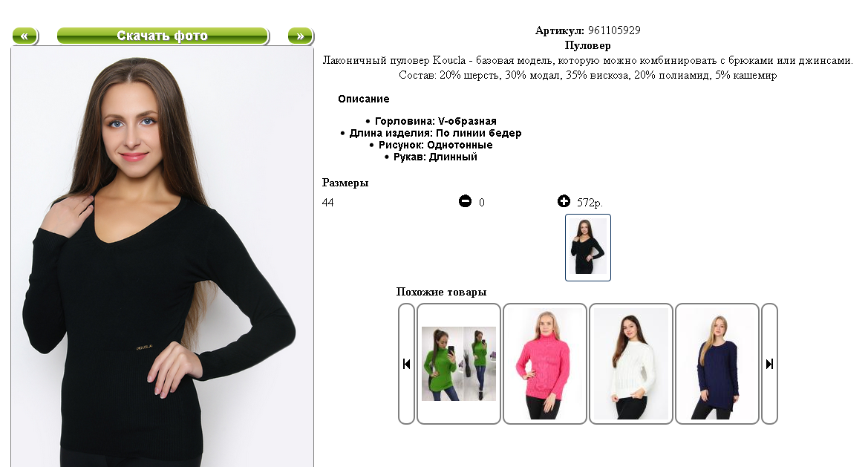
Task: Click the large black pullover product photo
Action: [x=162, y=258]
